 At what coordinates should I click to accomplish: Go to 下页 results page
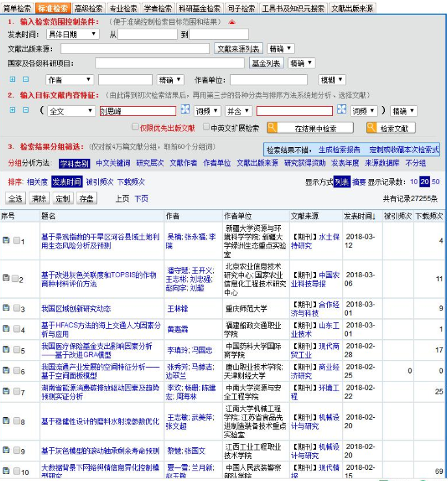[x=141, y=199]
